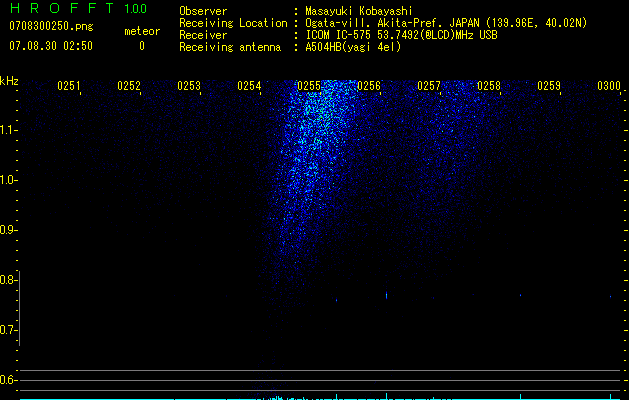Click the date stamp 07.08.30 02:50
629x400 pixels.
(x=51, y=46)
